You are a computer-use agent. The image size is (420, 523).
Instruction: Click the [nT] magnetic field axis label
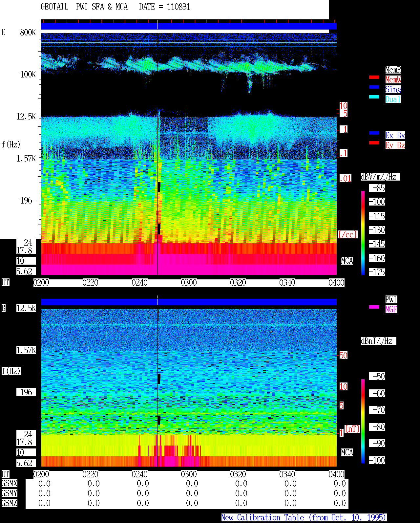[x=352, y=429]
